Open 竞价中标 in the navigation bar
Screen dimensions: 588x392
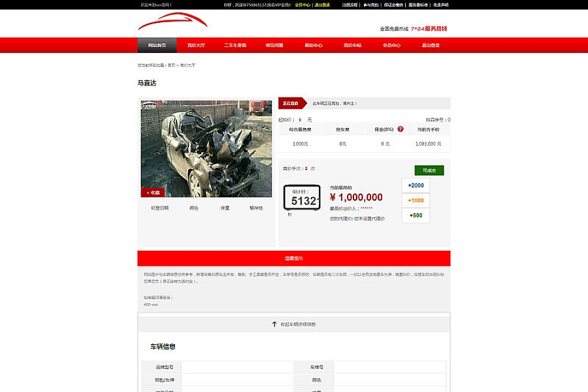tap(353, 45)
